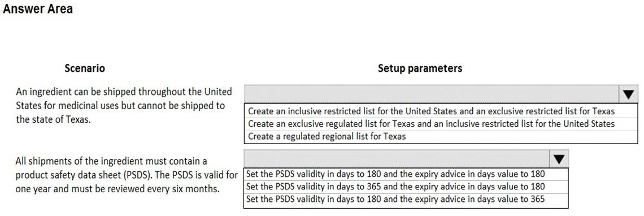Click the Setup parameters column header

pyautogui.click(x=420, y=68)
